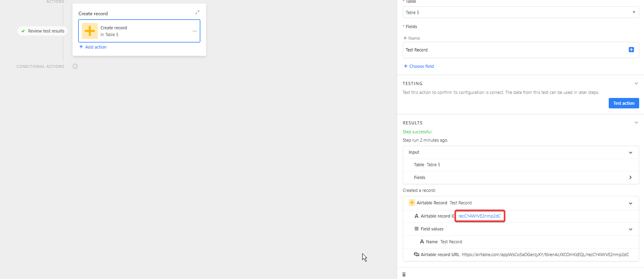The height and width of the screenshot is (279, 644).
Task: Click the Step run 2 minutes ago text
Action: pyautogui.click(x=426, y=140)
